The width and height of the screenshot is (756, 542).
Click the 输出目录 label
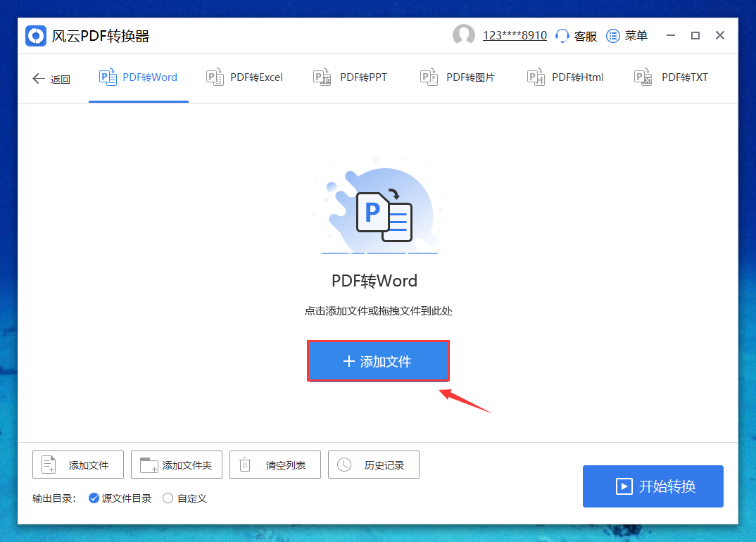coord(54,498)
